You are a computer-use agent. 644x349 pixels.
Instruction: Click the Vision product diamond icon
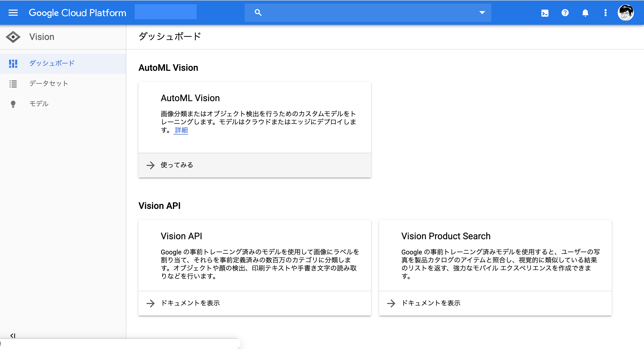[13, 37]
